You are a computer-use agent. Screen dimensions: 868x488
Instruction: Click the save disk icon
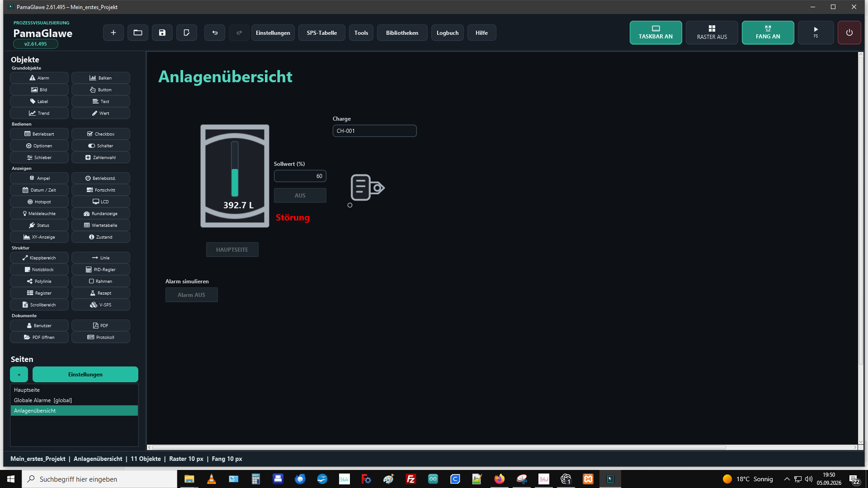tap(162, 33)
